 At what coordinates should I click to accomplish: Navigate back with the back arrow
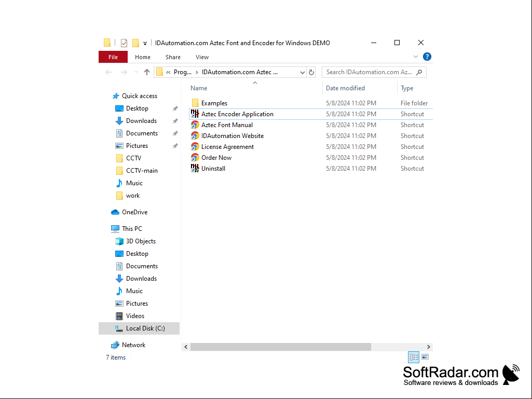click(x=108, y=72)
